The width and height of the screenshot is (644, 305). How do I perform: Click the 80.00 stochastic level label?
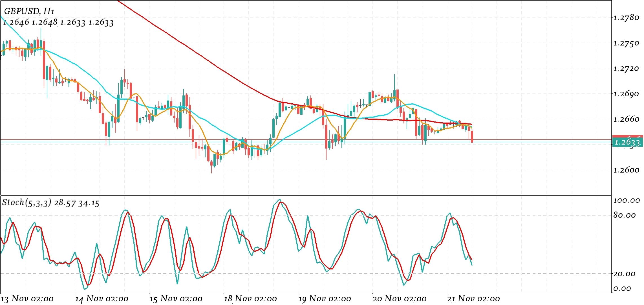tap(625, 215)
